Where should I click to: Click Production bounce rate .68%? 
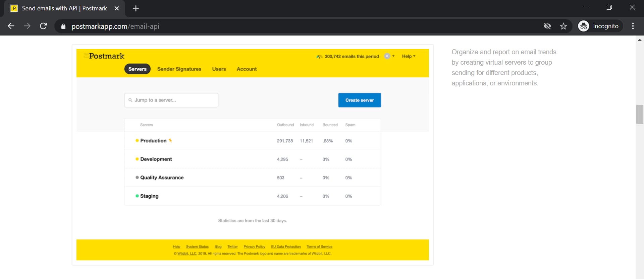[328, 141]
